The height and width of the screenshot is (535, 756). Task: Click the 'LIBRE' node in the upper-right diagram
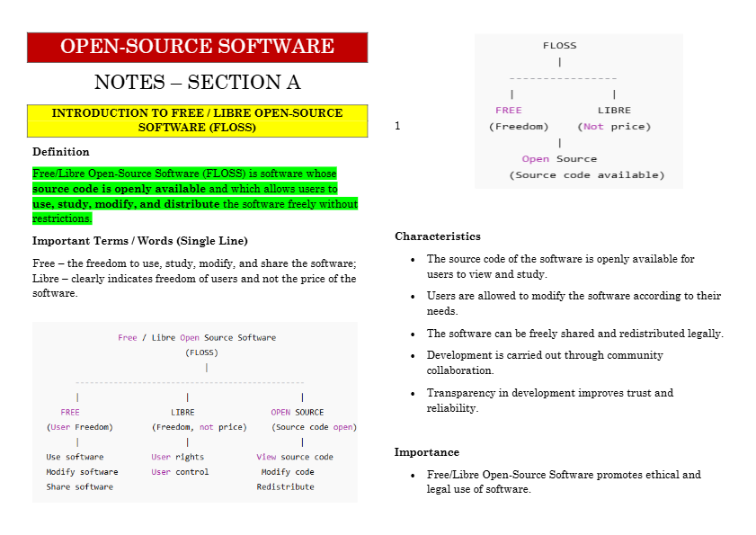coord(614,111)
